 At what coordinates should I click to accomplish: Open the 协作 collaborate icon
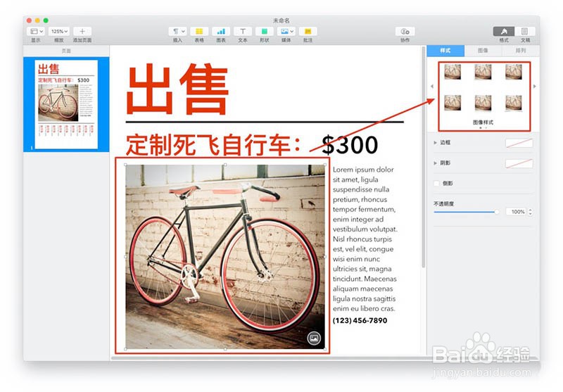[x=405, y=31]
